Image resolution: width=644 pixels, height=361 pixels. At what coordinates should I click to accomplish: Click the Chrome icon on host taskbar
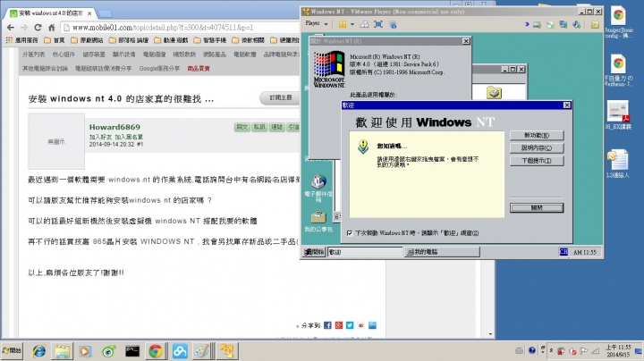pyautogui.click(x=156, y=351)
